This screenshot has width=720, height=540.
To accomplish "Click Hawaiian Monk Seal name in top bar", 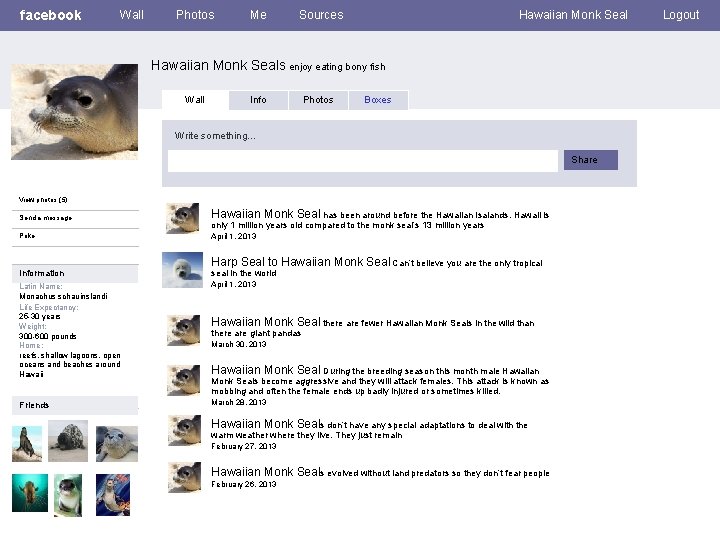I will (573, 15).
